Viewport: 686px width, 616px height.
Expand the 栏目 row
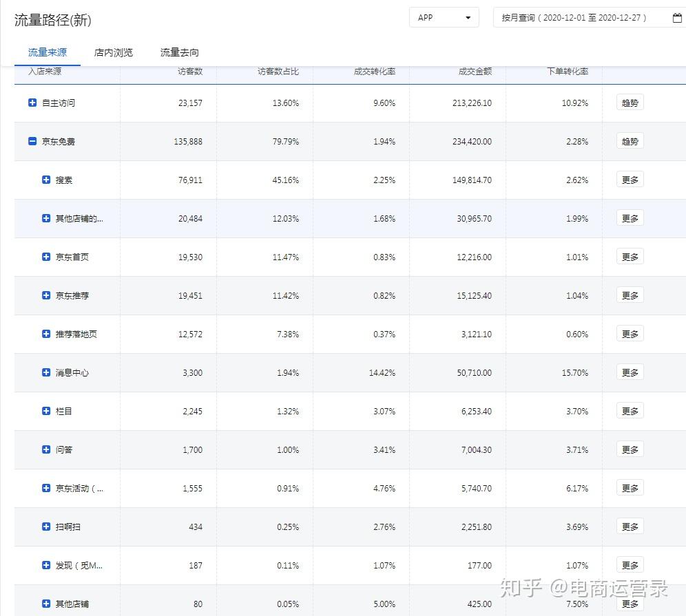[46, 411]
